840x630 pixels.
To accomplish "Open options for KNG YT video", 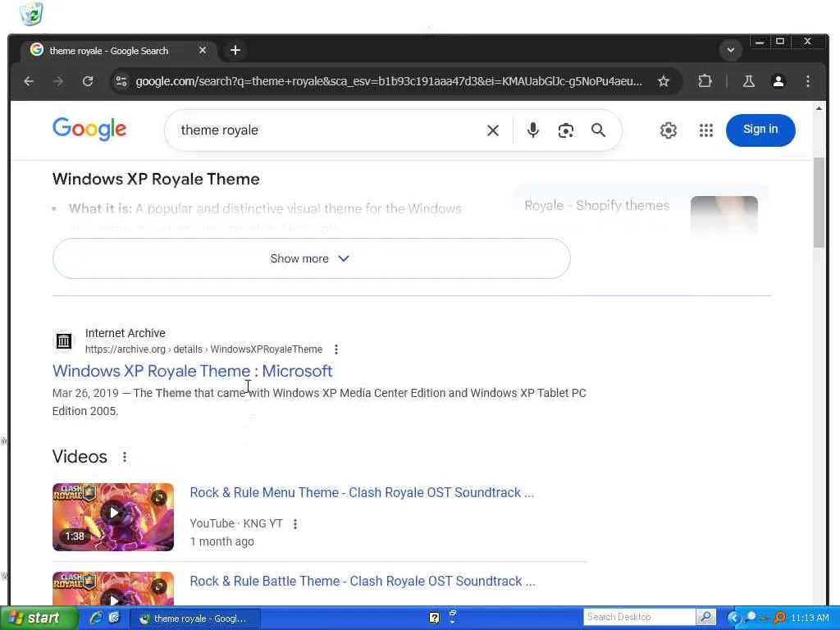I will coord(295,524).
